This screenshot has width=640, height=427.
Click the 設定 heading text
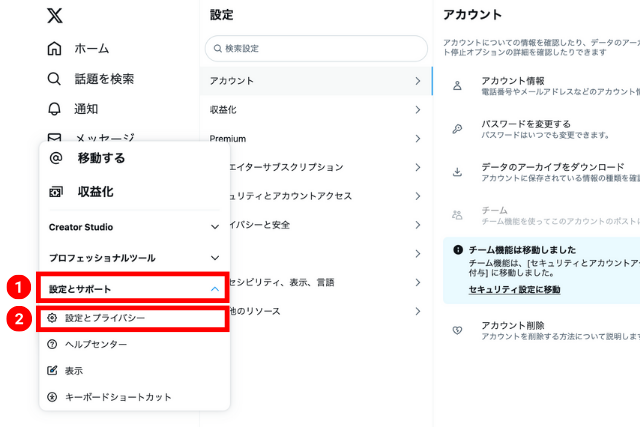pos(222,15)
